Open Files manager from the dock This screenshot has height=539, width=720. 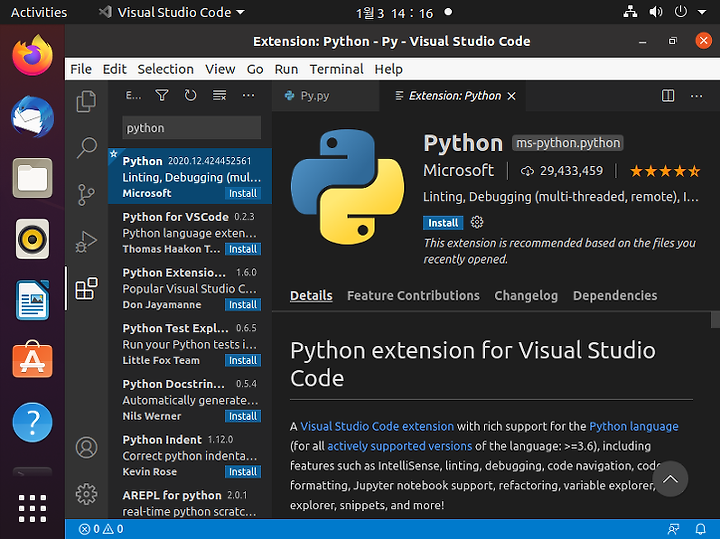(x=32, y=178)
